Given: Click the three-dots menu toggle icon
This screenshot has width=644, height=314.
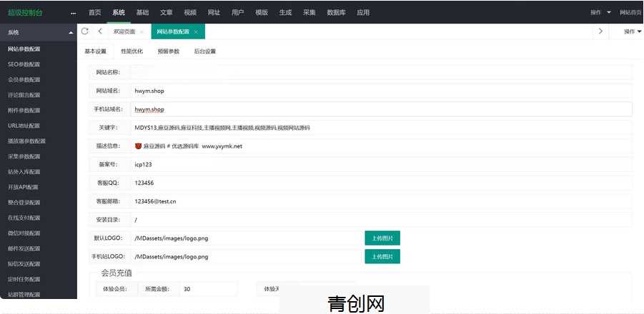Looking at the screenshot, I should pos(73,13).
